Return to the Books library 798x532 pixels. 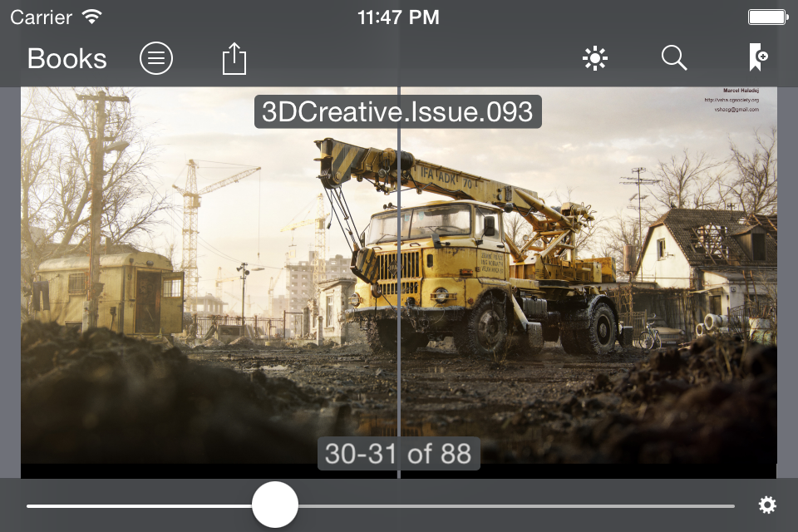tap(66, 58)
